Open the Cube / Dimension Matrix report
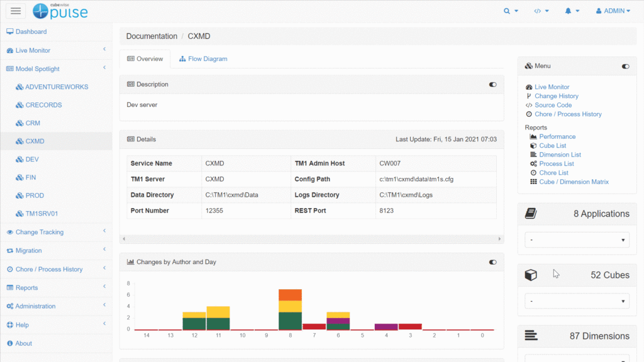Image resolution: width=644 pixels, height=362 pixels. coord(574,182)
